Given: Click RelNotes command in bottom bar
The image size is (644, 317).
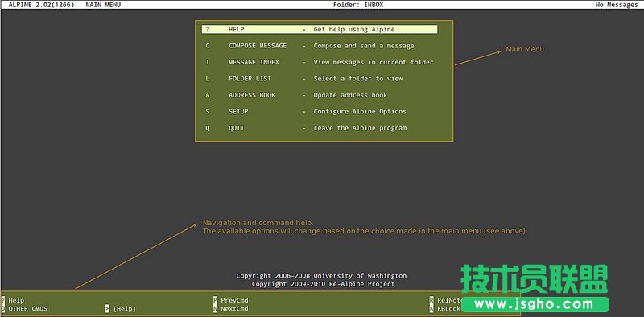Looking at the screenshot, I should (x=449, y=300).
